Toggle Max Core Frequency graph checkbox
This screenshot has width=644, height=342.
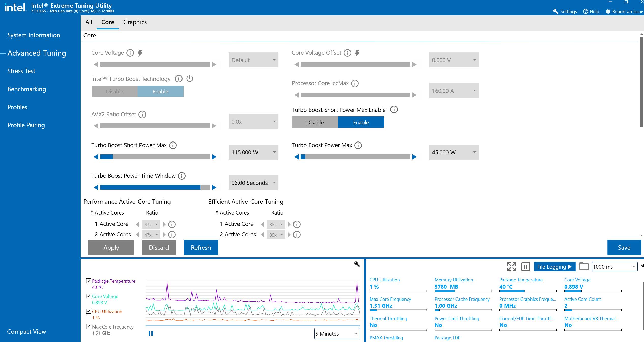pos(89,327)
